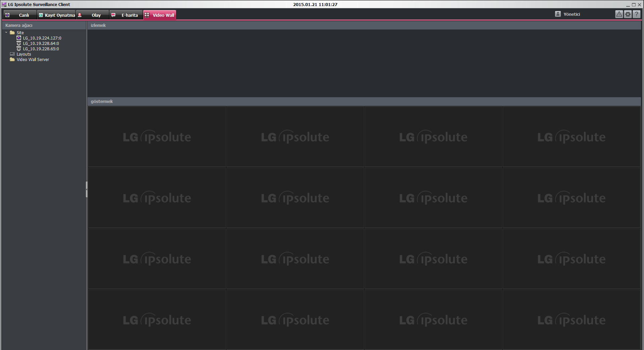This screenshot has height=350, width=644.
Task: Select the first video cell in top row
Action: tap(157, 137)
